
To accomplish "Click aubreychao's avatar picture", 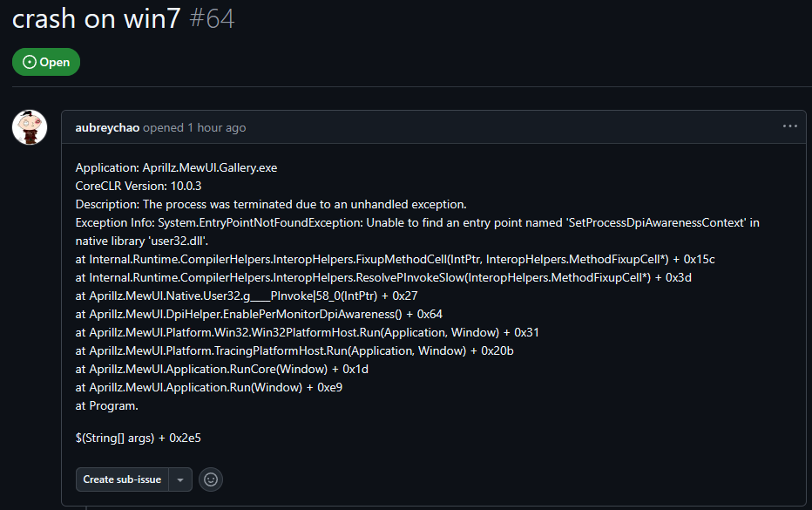I will pos(30,127).
